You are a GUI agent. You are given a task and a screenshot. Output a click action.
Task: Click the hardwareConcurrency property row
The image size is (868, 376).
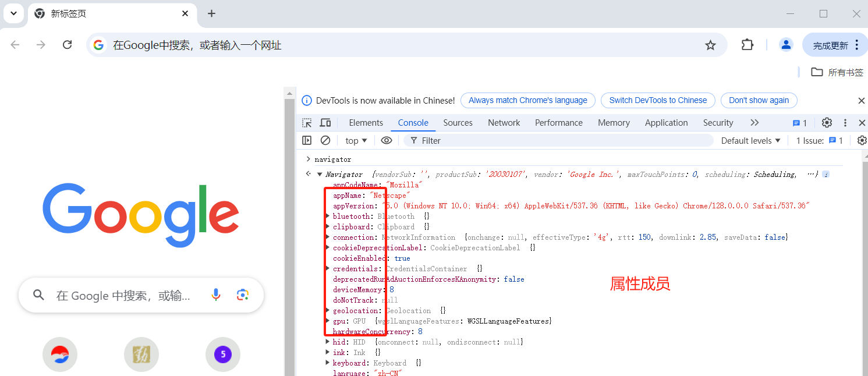(377, 332)
